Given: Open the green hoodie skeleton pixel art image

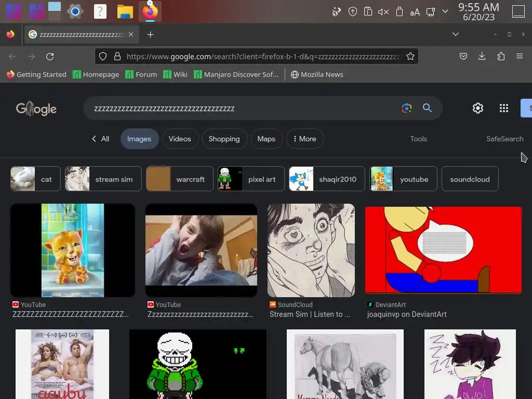Looking at the screenshot, I should tap(198, 364).
